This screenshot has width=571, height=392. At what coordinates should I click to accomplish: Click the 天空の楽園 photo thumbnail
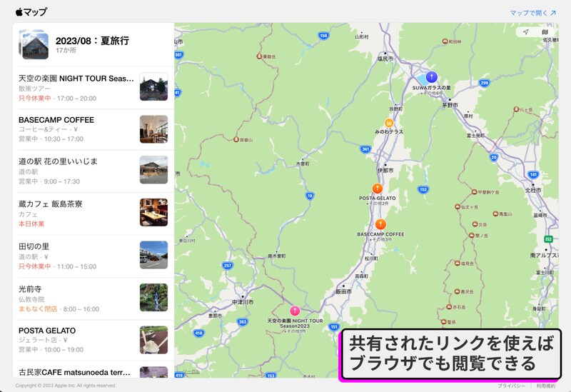pos(153,86)
